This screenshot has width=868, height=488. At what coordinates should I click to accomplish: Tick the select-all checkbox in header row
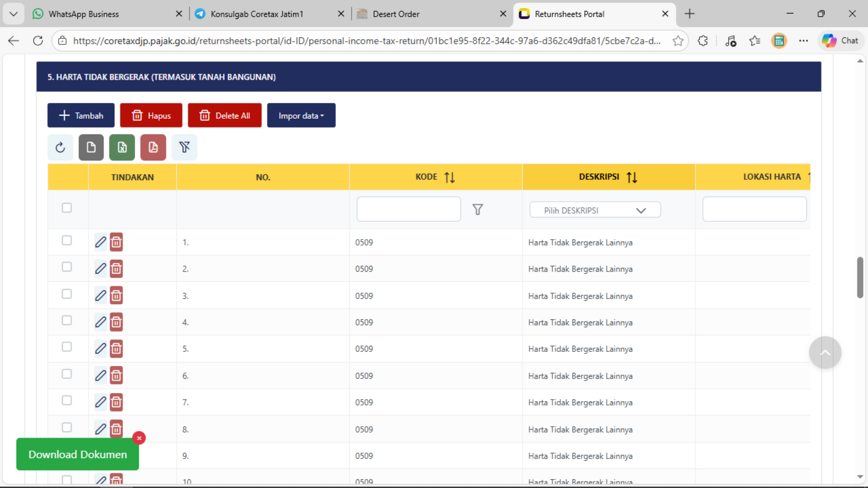click(67, 208)
